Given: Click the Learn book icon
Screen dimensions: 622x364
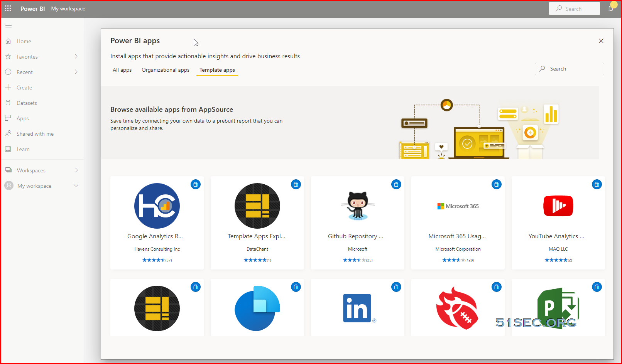Looking at the screenshot, I should (8, 149).
